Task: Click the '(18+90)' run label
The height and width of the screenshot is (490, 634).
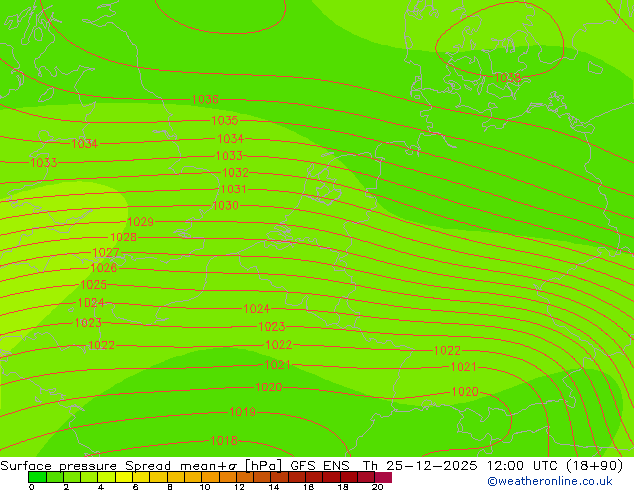Action: tap(595, 466)
